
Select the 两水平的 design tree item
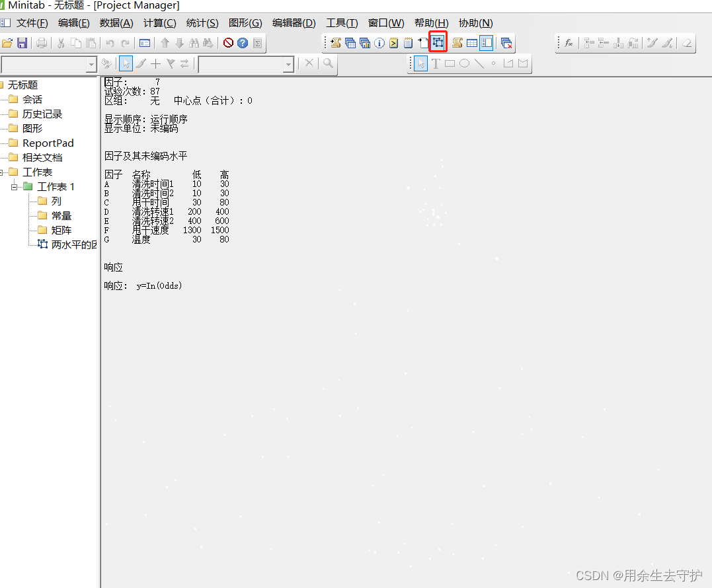click(x=73, y=244)
